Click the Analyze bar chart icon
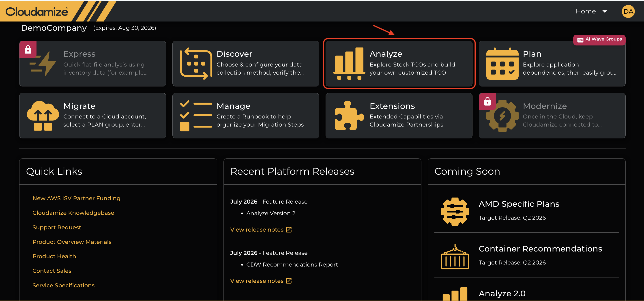644x301 pixels. [349, 64]
